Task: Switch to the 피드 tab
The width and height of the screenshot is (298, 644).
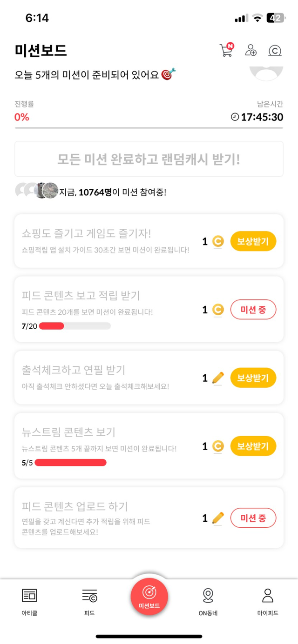Action: (89, 602)
